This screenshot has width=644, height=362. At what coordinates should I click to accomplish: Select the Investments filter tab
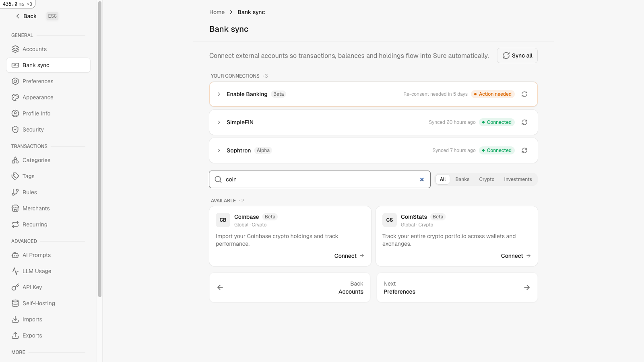(518, 179)
